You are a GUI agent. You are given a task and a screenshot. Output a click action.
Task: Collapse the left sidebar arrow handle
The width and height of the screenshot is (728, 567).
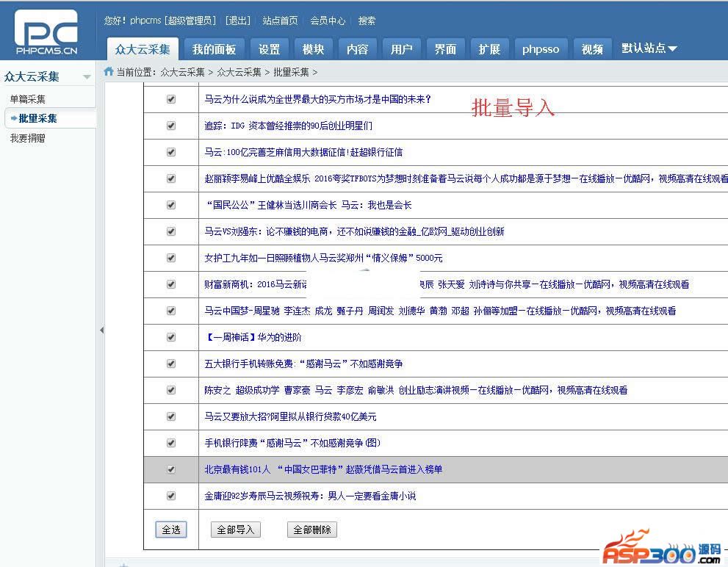pyautogui.click(x=101, y=331)
